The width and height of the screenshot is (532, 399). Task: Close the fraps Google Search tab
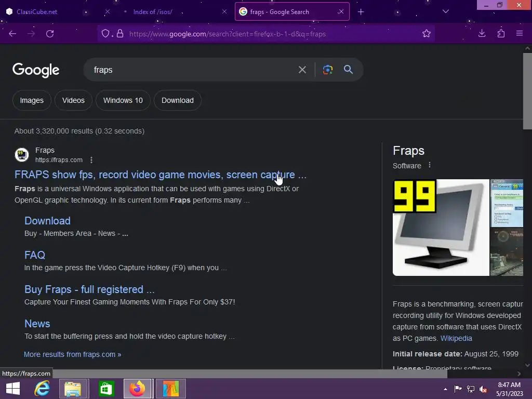tap(341, 11)
